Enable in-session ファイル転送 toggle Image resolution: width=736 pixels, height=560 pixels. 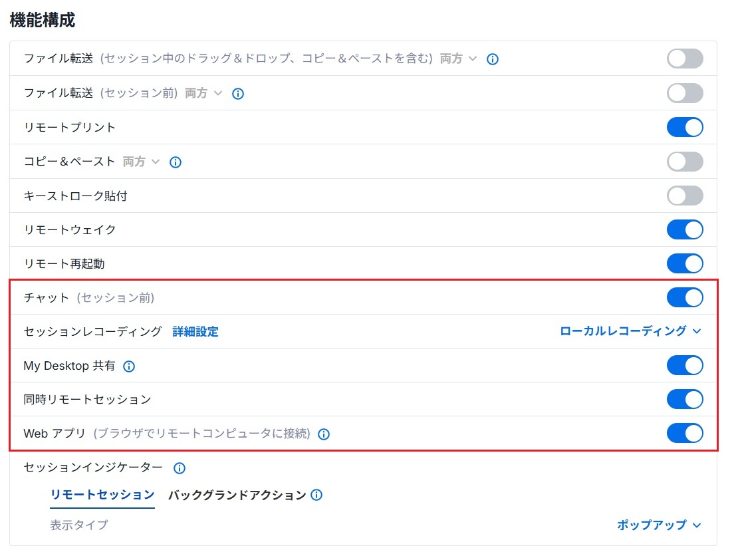pyautogui.click(x=685, y=59)
